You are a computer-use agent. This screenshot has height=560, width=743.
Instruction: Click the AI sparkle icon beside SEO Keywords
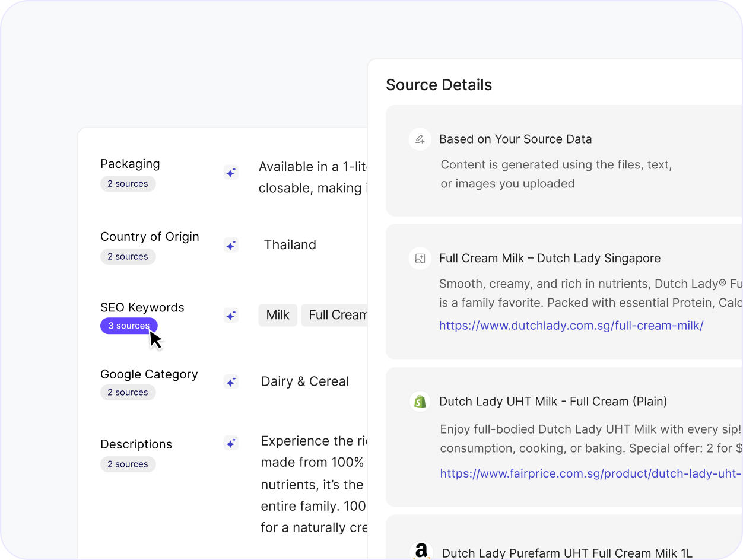coord(231,316)
